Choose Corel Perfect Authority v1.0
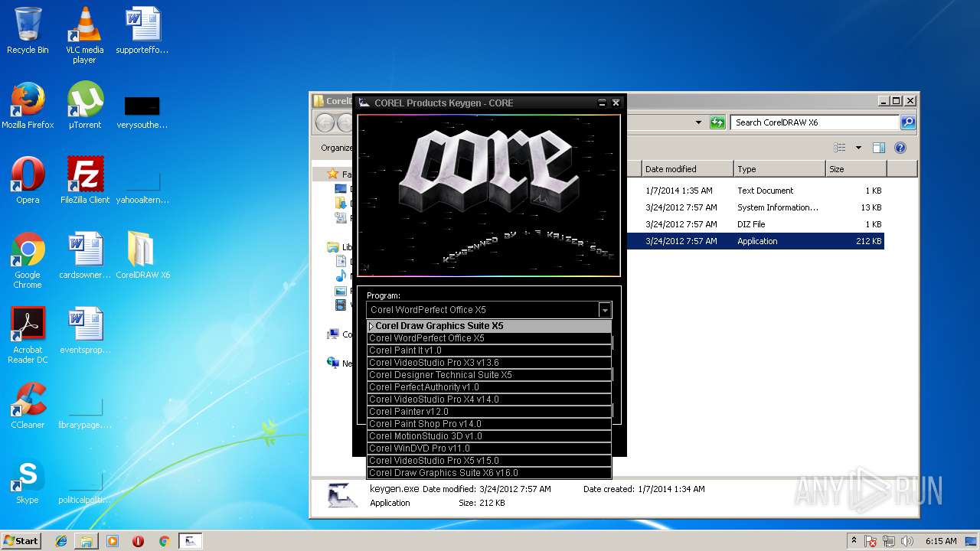 click(x=489, y=387)
